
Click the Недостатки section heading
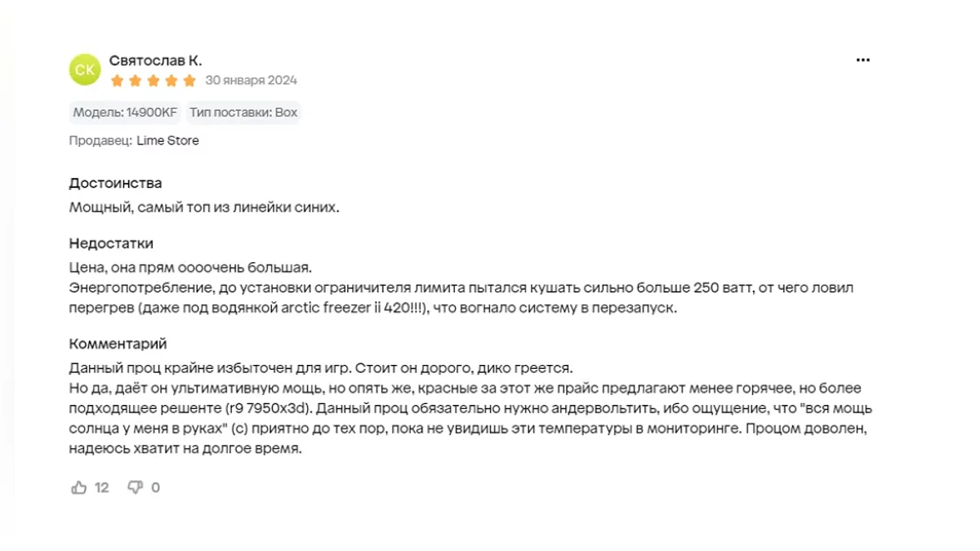point(111,243)
